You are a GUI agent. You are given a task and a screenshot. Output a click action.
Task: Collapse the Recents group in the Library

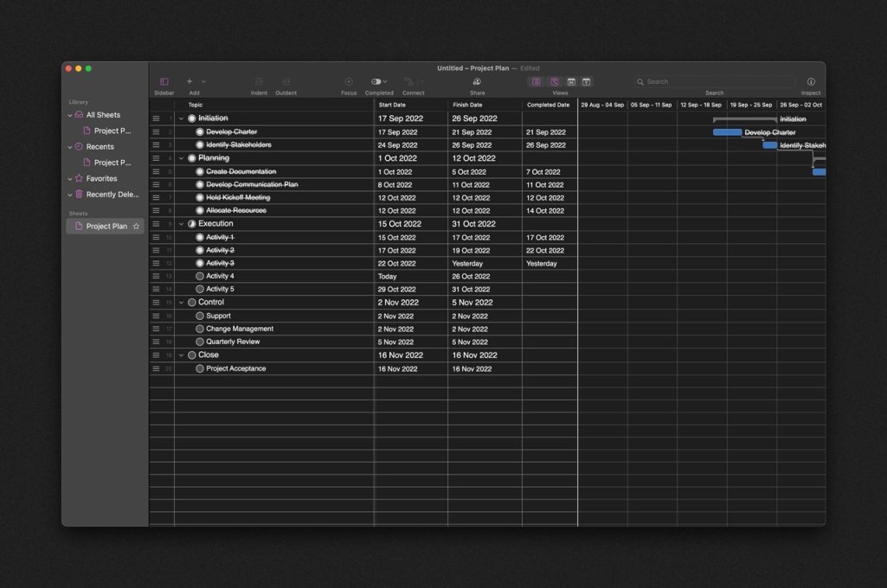coord(70,146)
